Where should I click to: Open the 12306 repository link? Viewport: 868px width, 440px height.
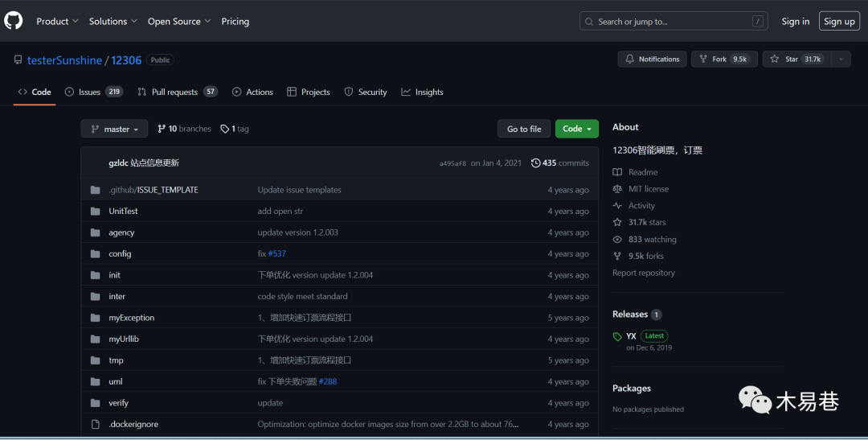click(x=126, y=60)
